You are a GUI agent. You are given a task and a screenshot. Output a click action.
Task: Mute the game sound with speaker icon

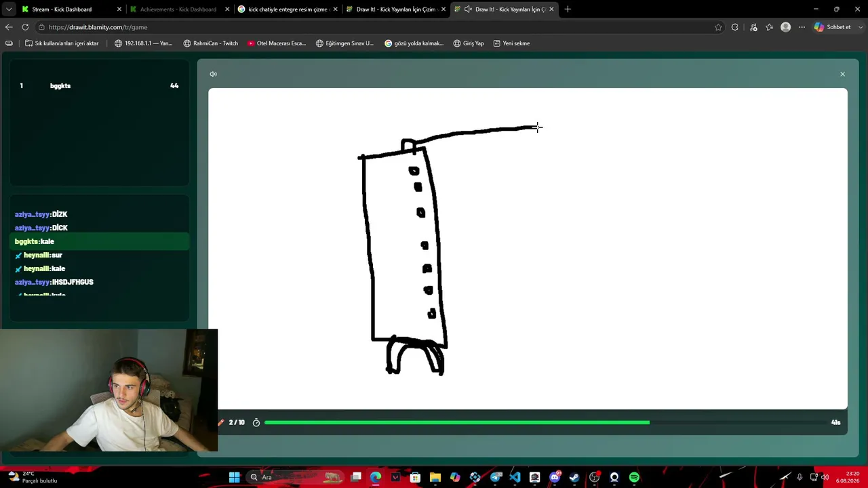[x=213, y=74]
